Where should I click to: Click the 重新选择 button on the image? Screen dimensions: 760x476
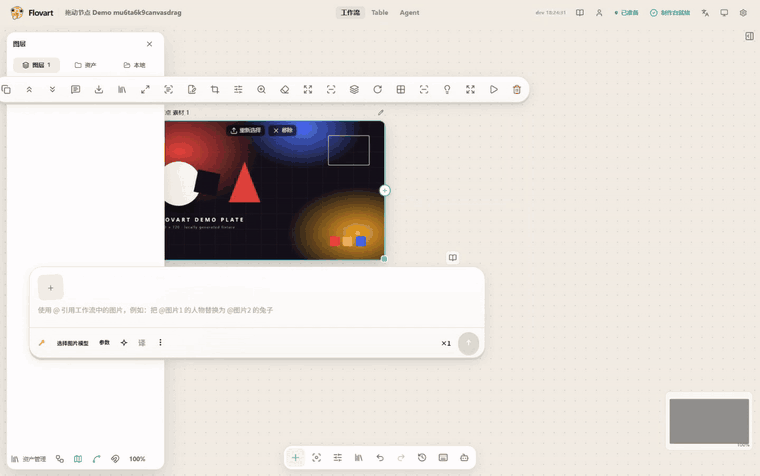[246, 130]
